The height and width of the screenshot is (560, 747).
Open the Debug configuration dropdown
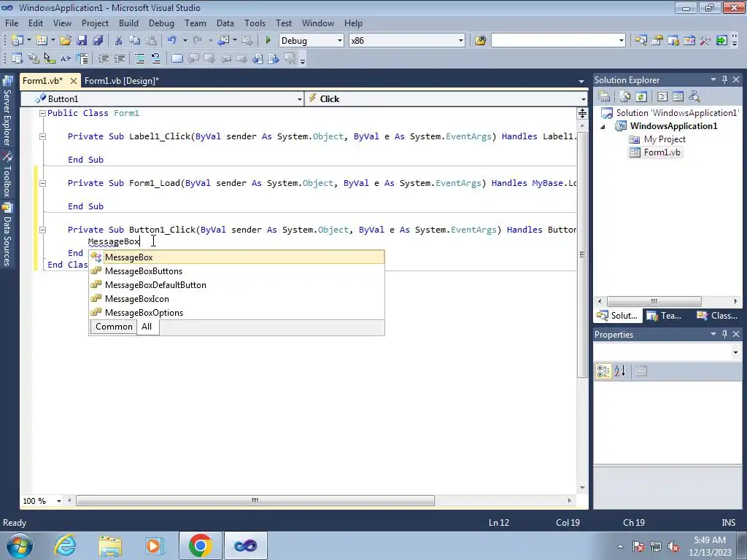(x=340, y=41)
